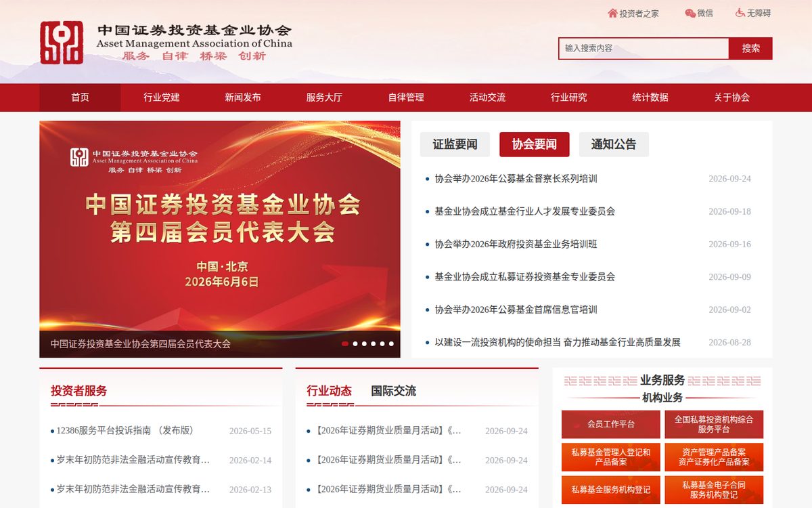Open second 2026年证券期货业质量月活动 article
Screen dimensions: 812x508
coord(388,460)
